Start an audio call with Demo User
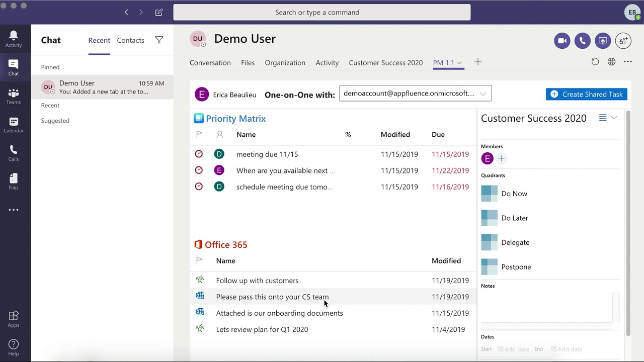The image size is (644, 362). [x=583, y=41]
